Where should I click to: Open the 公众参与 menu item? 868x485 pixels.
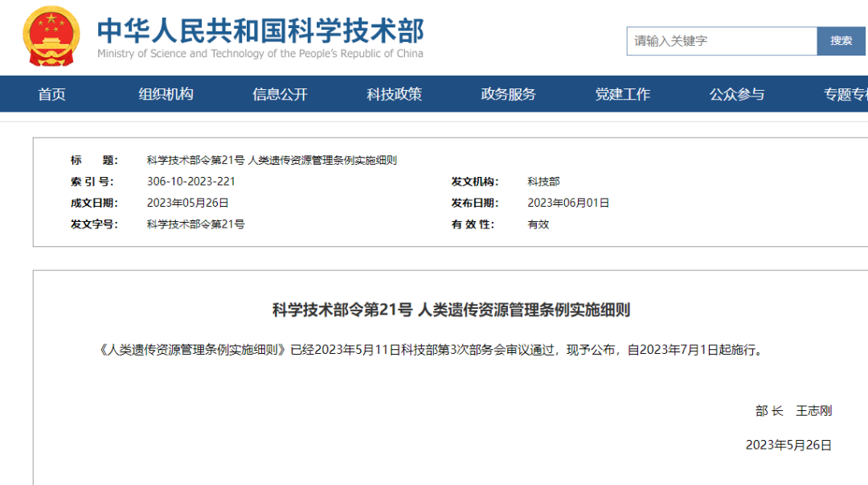pyautogui.click(x=737, y=94)
